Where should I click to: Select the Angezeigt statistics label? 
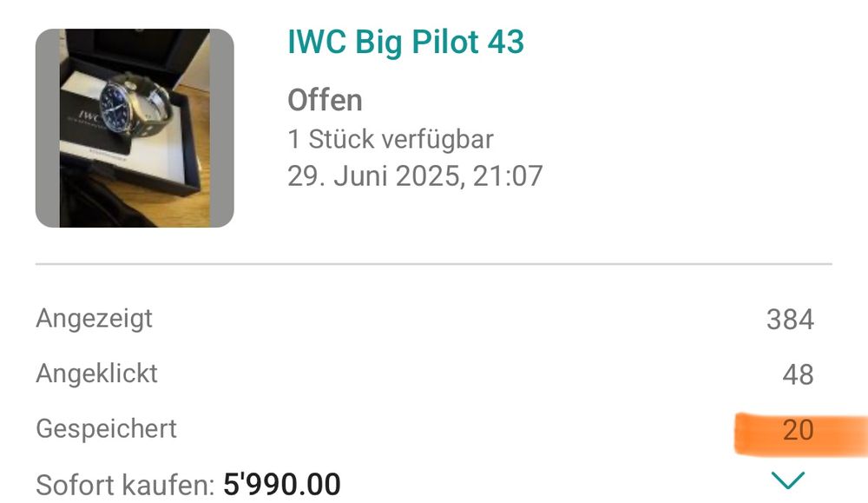94,319
